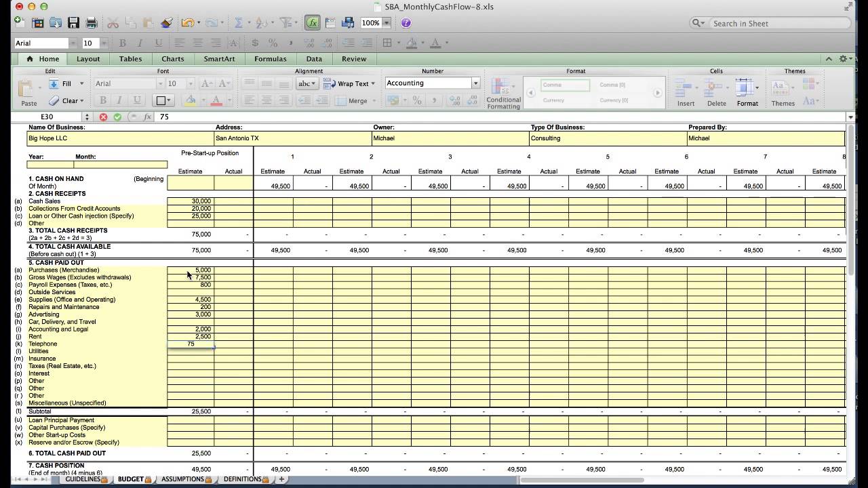Open the cell borders dropdown in ribbon
The height and width of the screenshot is (488, 868).
[x=163, y=100]
